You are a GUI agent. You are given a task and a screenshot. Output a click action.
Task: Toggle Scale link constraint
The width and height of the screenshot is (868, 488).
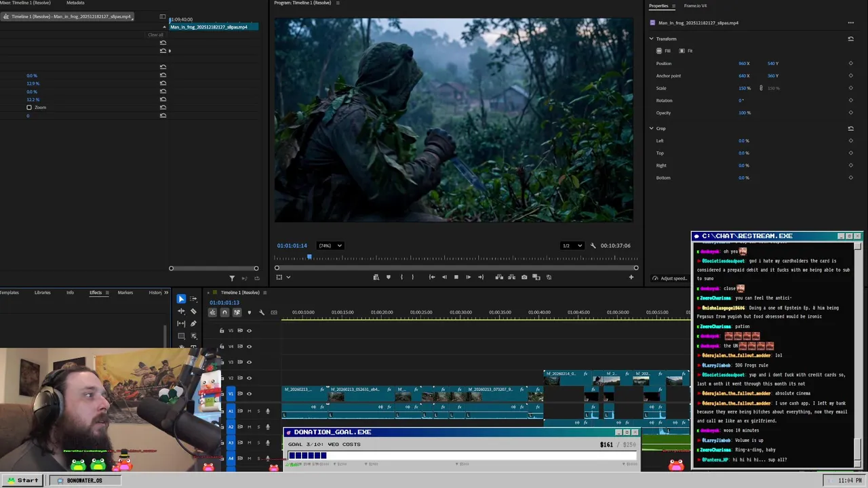[761, 88]
